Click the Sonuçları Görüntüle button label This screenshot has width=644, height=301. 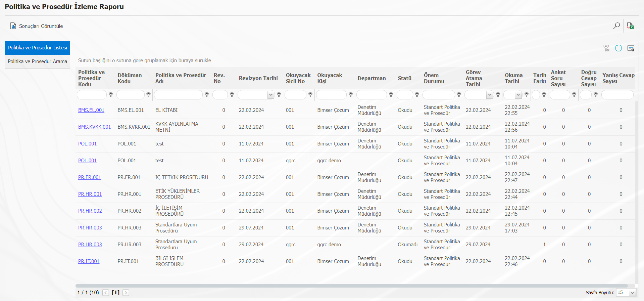pos(41,26)
